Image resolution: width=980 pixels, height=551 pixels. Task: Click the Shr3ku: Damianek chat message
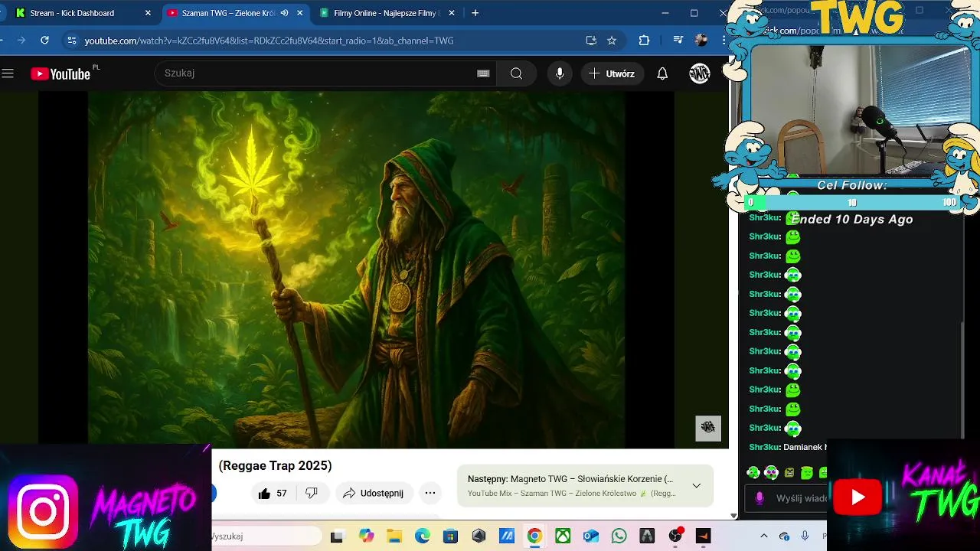788,447
